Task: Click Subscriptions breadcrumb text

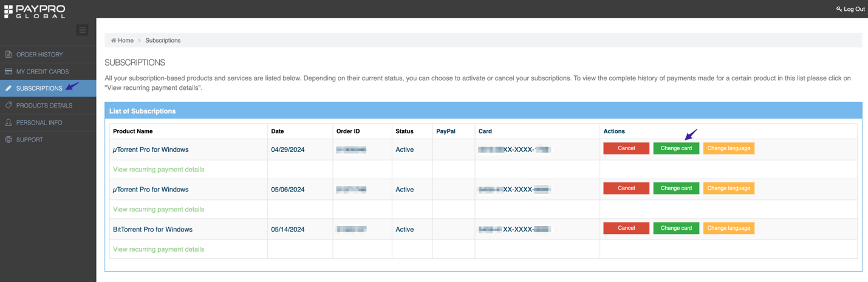Action: click(x=163, y=40)
